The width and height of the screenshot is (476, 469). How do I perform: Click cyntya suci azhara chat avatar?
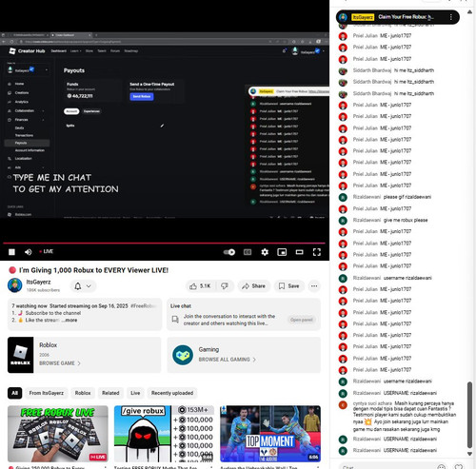click(x=343, y=405)
